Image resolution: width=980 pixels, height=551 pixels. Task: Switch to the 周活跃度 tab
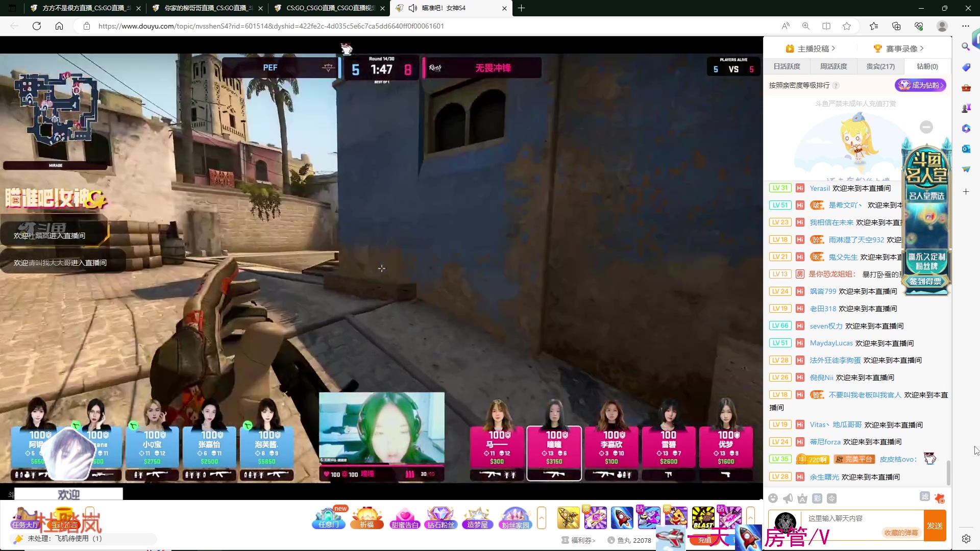tap(834, 66)
